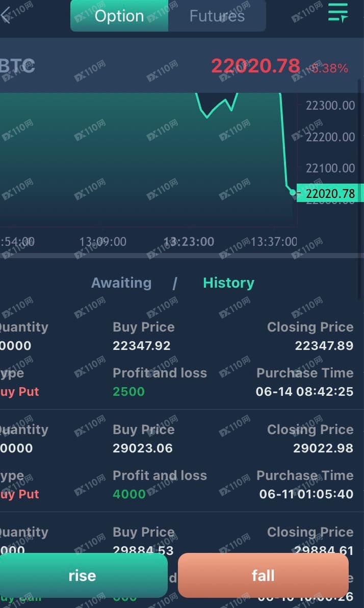Select the 06-11 01:05:40 history record
The width and height of the screenshot is (364, 608).
[x=182, y=462]
